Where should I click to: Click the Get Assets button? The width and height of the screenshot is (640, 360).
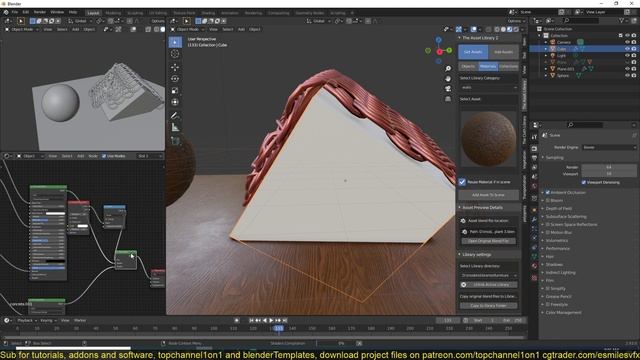tap(473, 52)
